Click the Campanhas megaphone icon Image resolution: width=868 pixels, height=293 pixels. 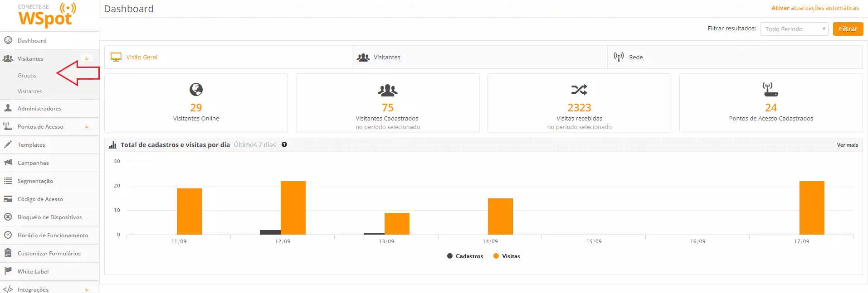click(8, 163)
